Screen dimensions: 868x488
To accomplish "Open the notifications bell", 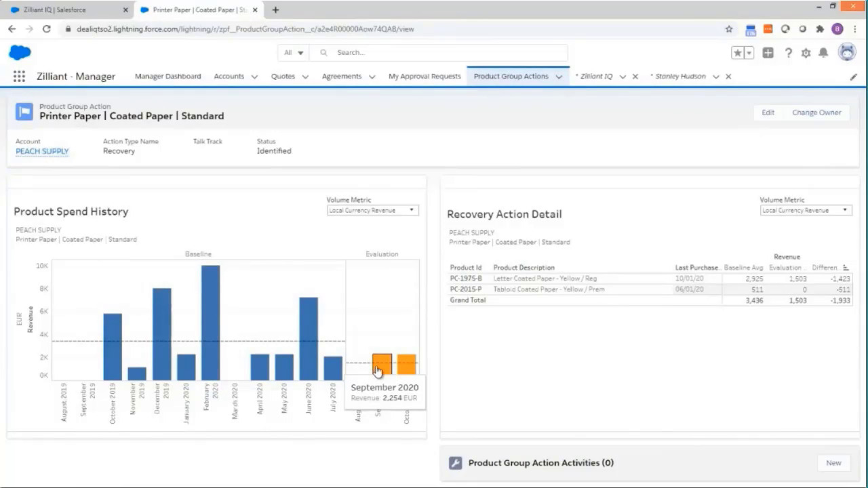I will [823, 53].
